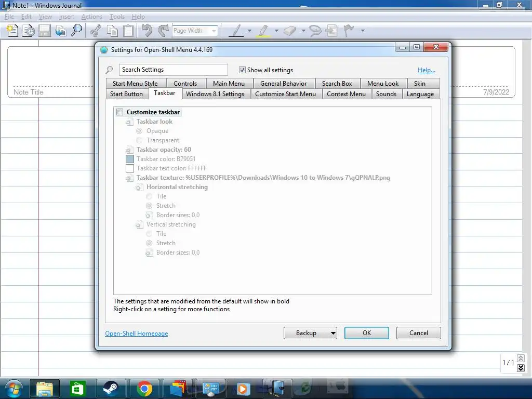
Task: Click next page arrow in Journal
Action: 521,368
